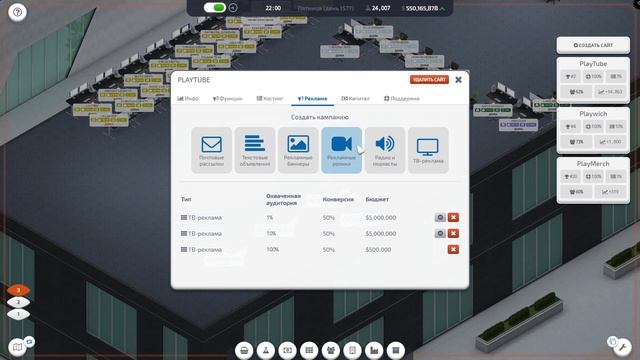Close the PLAYTUBE dialog with X
The height and width of the screenshot is (360, 640).
(x=458, y=80)
